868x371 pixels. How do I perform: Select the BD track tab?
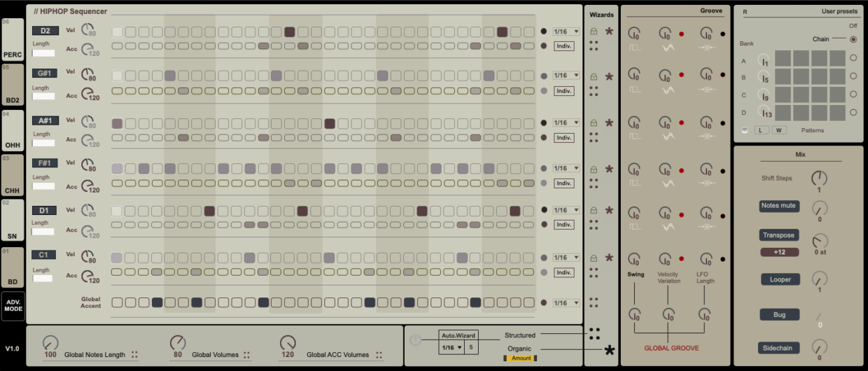pyautogui.click(x=13, y=267)
